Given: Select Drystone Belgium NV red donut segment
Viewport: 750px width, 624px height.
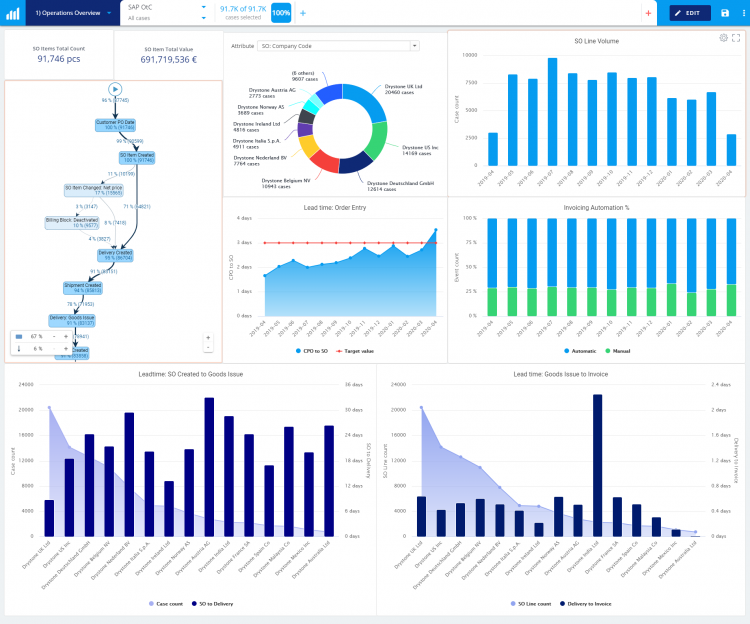Looking at the screenshot, I should pyautogui.click(x=325, y=161).
